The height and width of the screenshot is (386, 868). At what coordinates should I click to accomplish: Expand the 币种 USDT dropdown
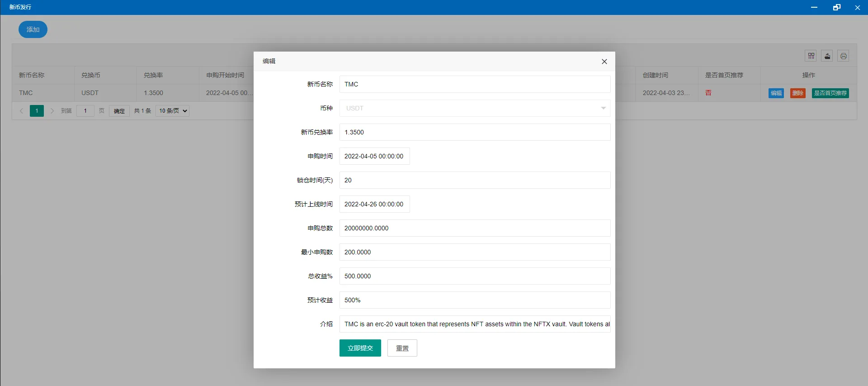475,108
